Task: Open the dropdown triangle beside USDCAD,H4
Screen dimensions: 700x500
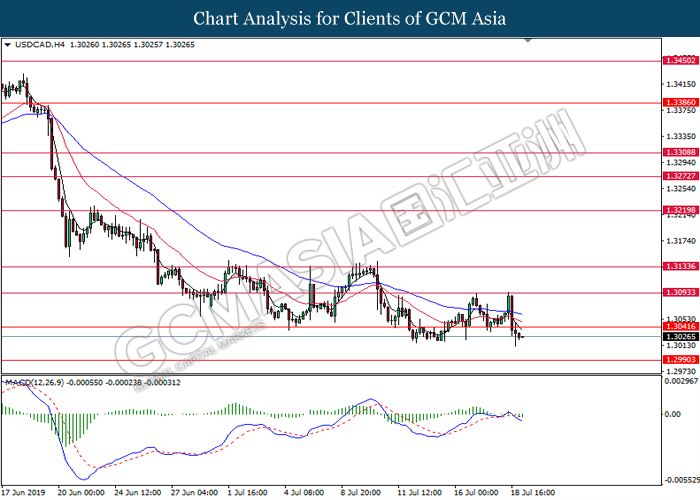Action: tap(7, 45)
